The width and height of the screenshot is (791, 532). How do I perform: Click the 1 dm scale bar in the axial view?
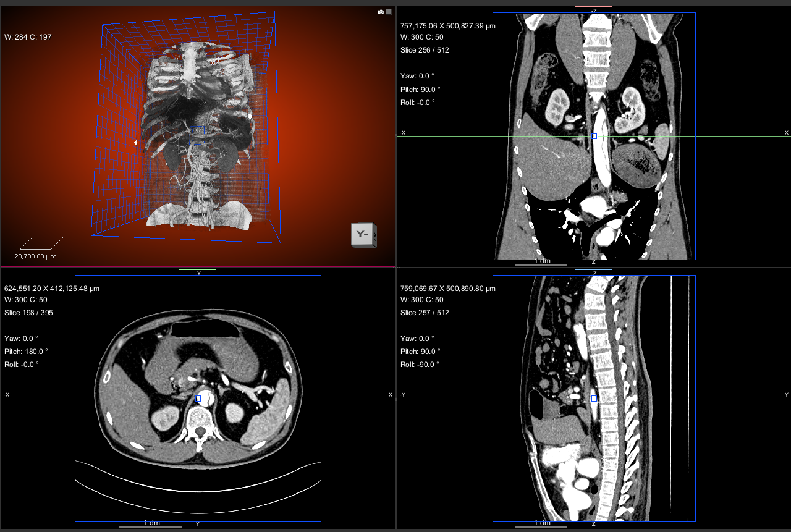point(151,524)
